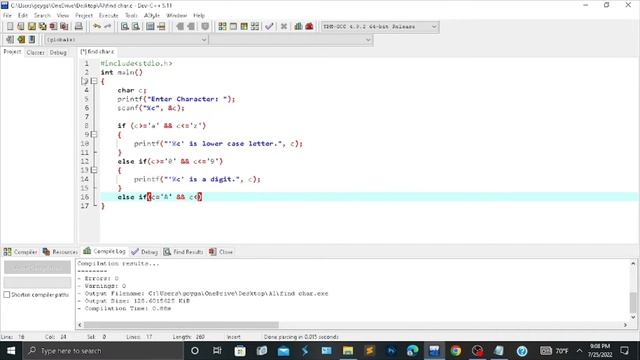Click the Compile and Run icon
This screenshot has width=640, height=360.
(x=244, y=27)
